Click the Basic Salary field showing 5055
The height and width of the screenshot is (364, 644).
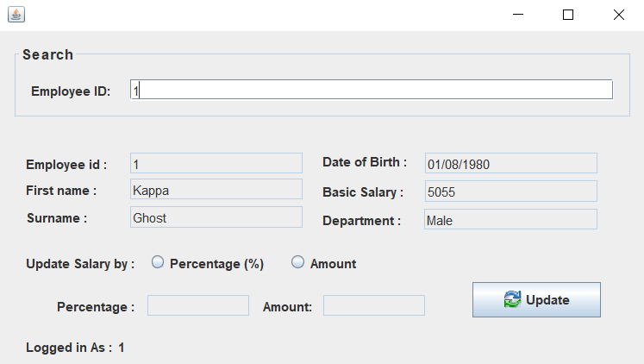tap(510, 191)
